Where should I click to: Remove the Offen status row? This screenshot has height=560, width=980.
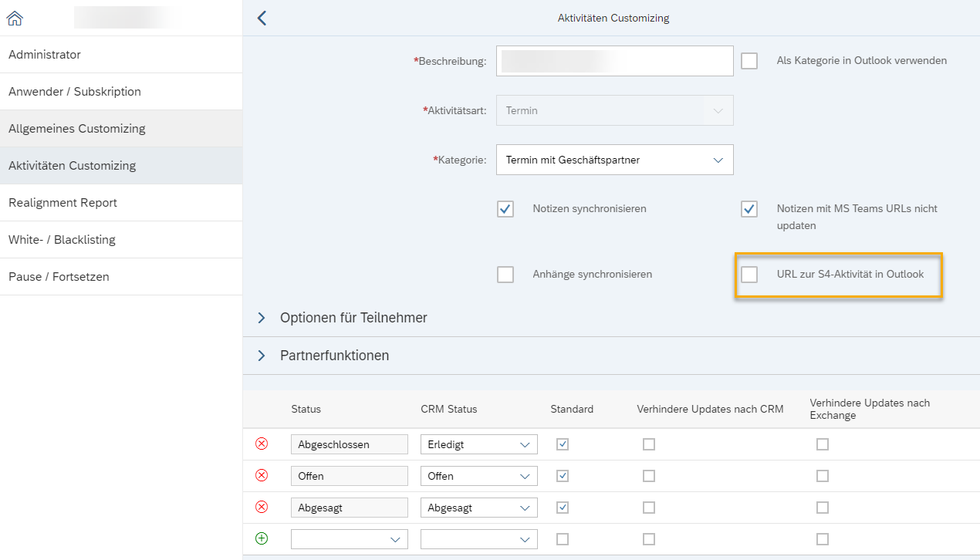click(262, 475)
